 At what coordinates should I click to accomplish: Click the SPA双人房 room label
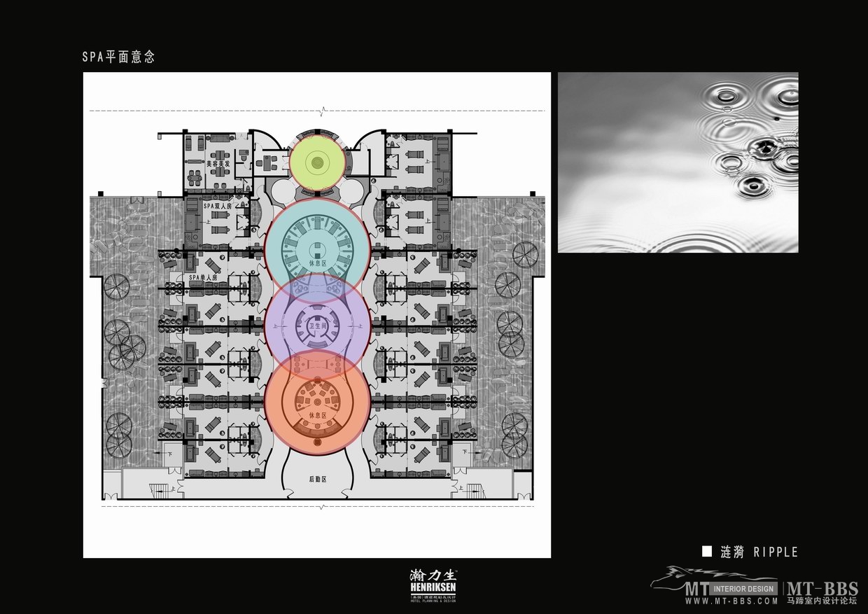(x=217, y=207)
